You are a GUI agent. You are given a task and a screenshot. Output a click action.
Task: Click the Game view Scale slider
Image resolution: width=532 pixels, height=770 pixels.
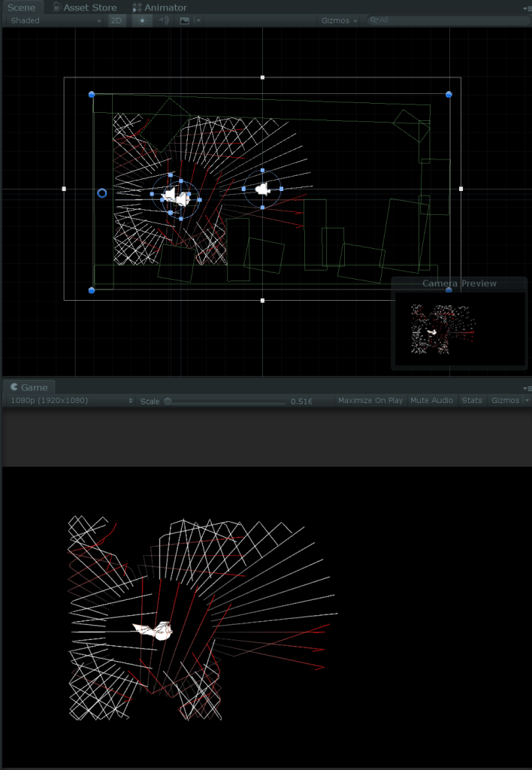[225, 402]
